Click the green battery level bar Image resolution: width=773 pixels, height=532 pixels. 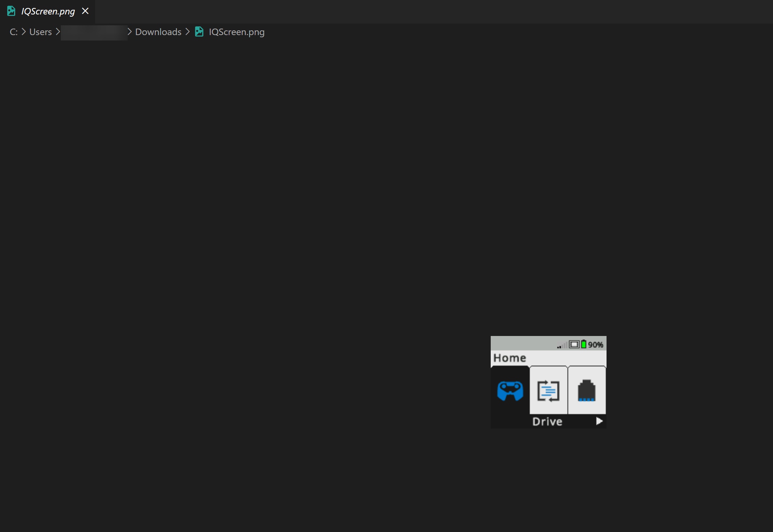point(584,344)
